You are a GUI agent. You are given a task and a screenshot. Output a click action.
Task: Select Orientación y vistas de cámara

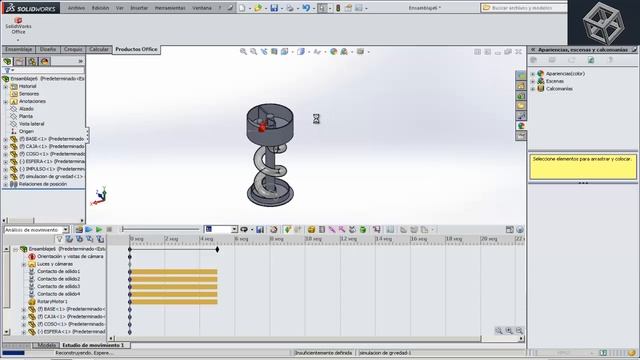pyautogui.click(x=70, y=257)
